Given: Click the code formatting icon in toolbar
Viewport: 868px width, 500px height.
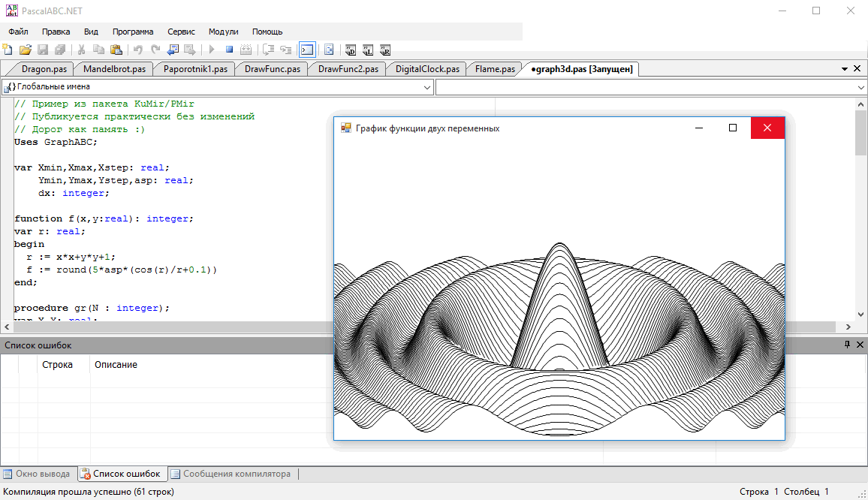Looking at the screenshot, I should [x=328, y=50].
